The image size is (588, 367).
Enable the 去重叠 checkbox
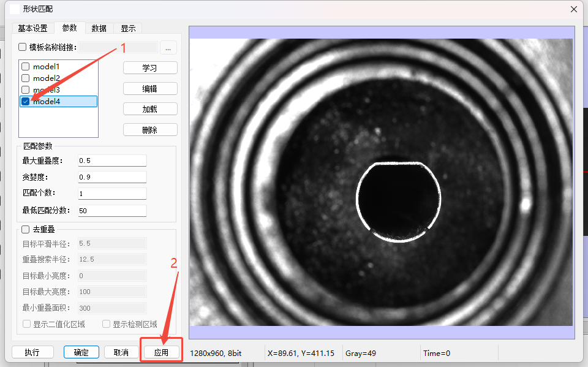[x=25, y=230]
